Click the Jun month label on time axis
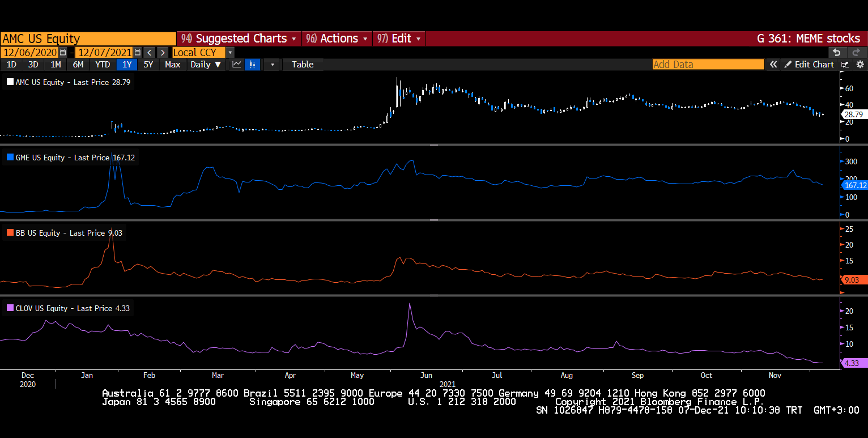868x438 pixels. 427,375
